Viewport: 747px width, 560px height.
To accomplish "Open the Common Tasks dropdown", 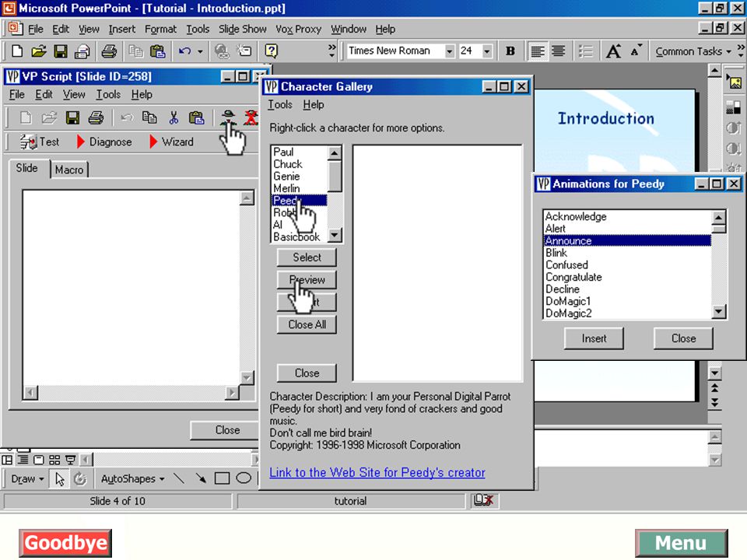I will pos(693,51).
